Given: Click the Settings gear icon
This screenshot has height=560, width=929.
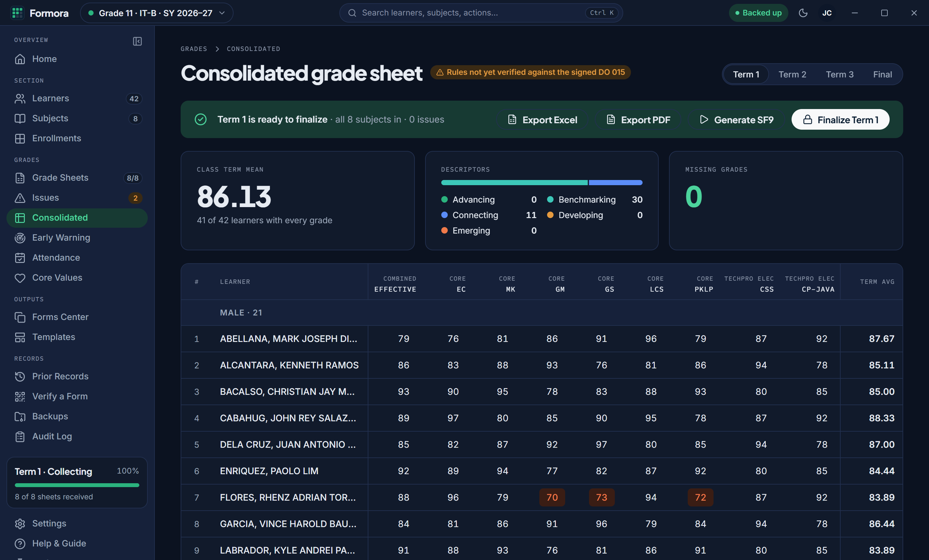Looking at the screenshot, I should pyautogui.click(x=20, y=524).
